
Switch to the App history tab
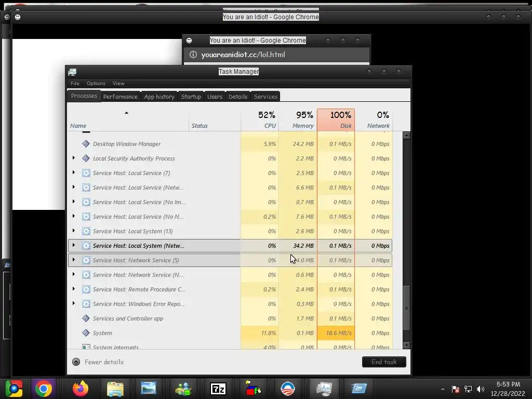tap(159, 97)
